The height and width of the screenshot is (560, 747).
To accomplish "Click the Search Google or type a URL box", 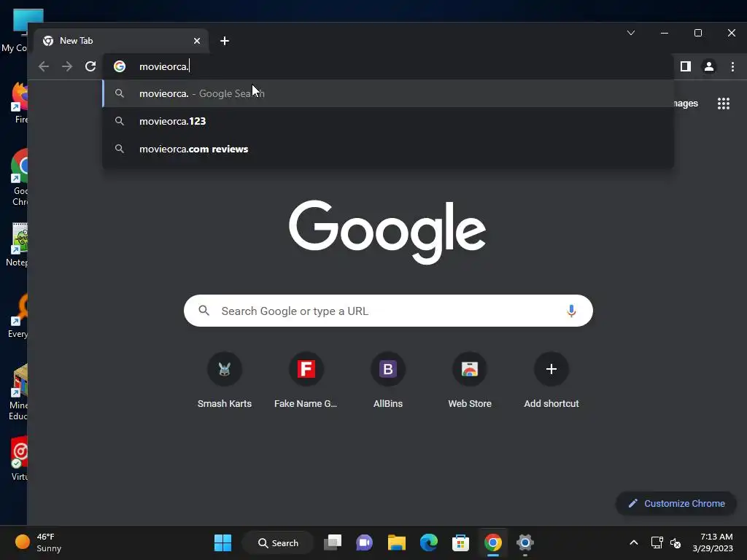I will click(x=388, y=311).
